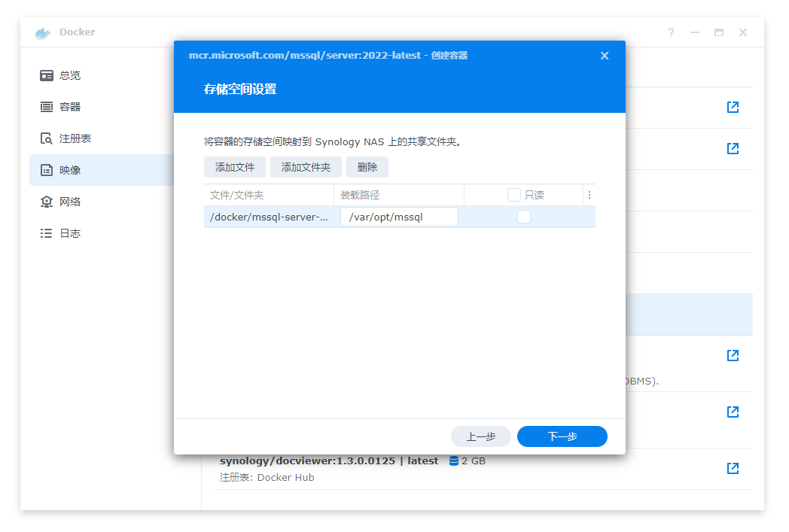Open the column options three-dot menu
The image size is (789, 532).
(x=589, y=195)
